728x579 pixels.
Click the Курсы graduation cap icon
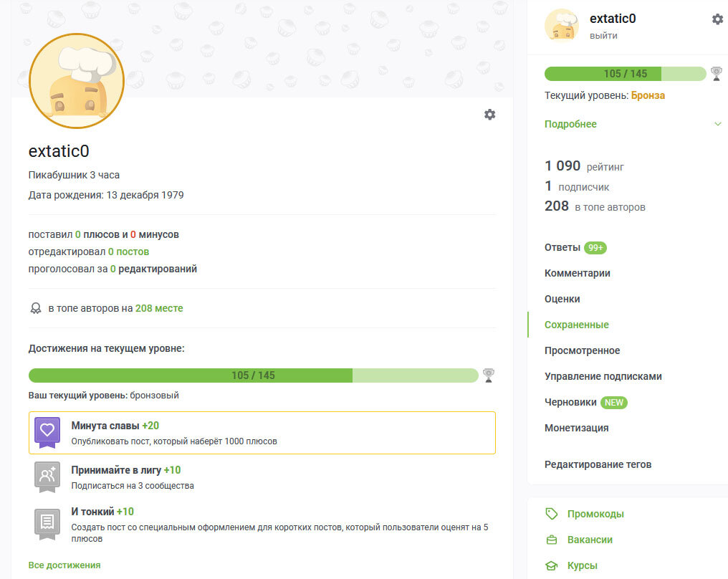(x=551, y=565)
